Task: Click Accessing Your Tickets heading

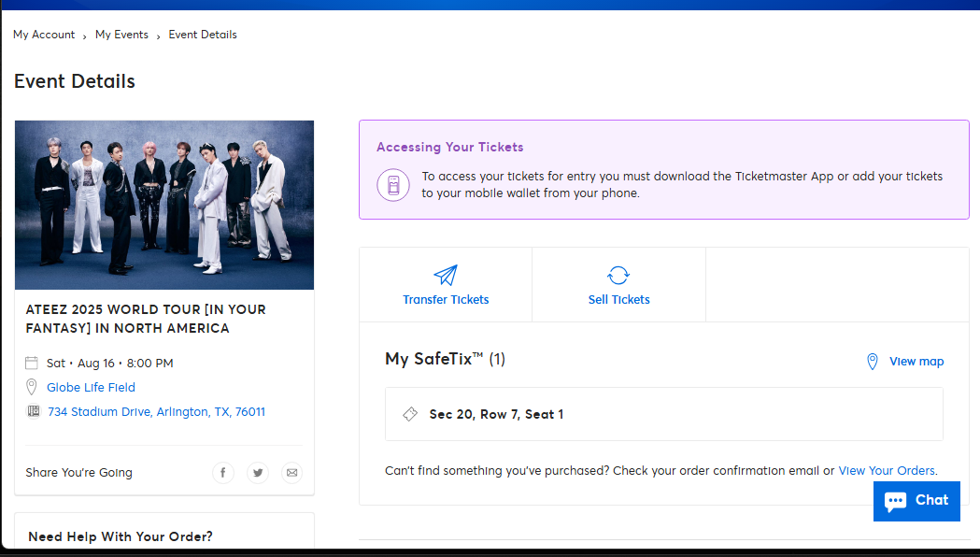Action: [x=450, y=147]
